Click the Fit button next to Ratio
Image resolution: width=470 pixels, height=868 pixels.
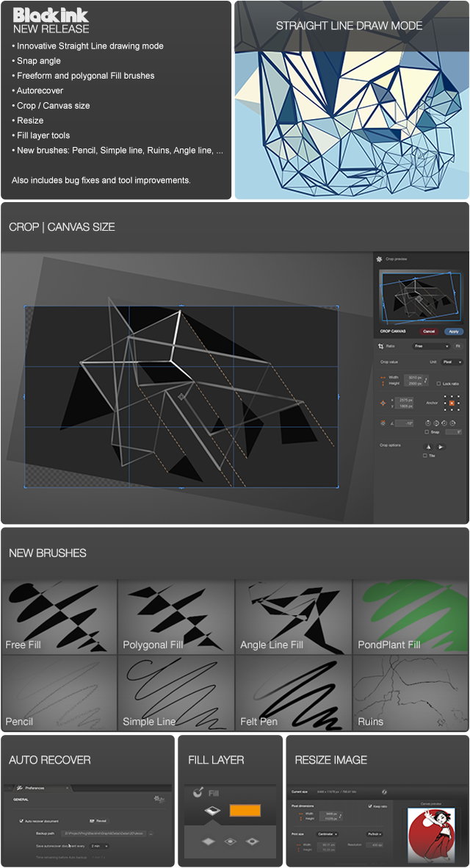[458, 346]
